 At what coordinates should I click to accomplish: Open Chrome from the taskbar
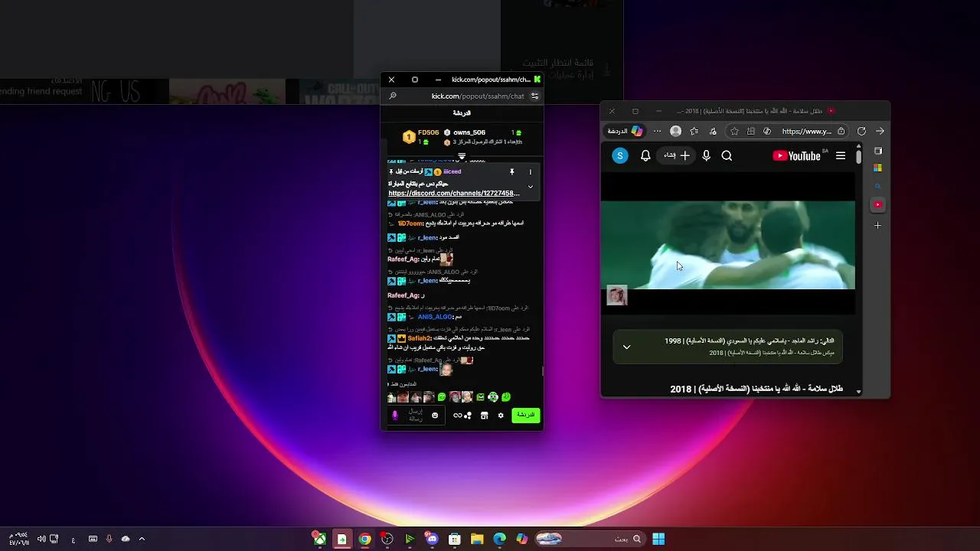point(365,539)
